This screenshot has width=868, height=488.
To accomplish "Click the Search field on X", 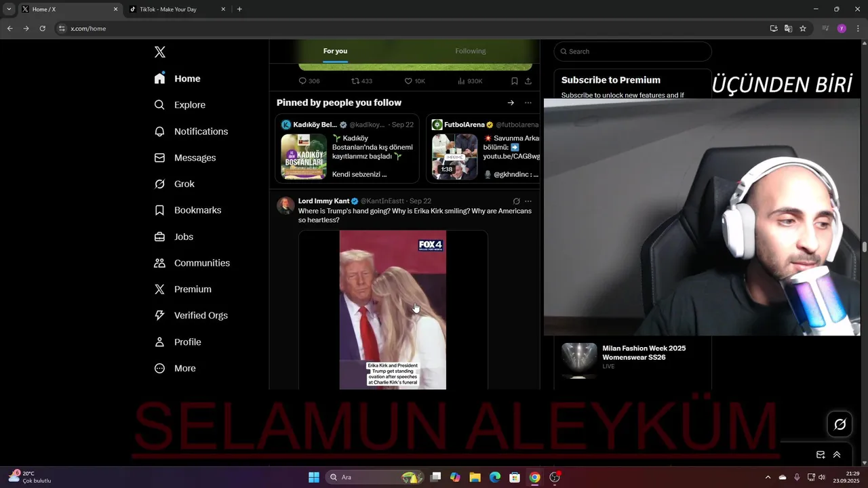I will pos(633,52).
